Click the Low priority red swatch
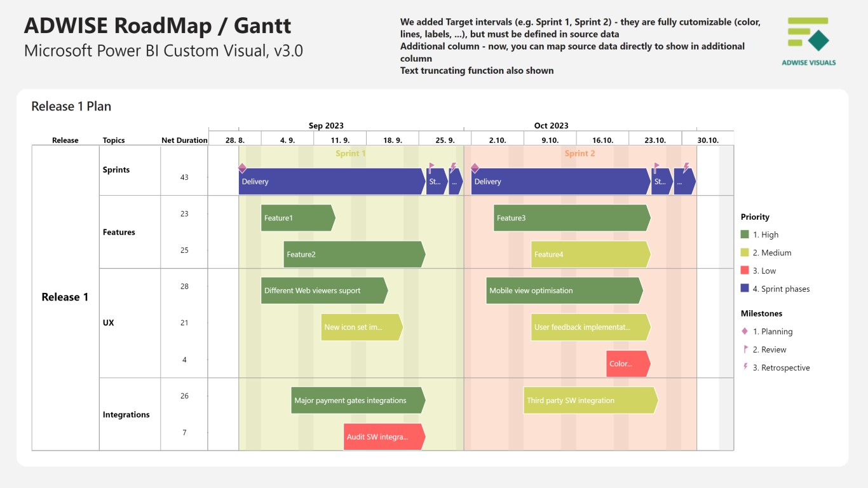The width and height of the screenshot is (868, 488). click(x=745, y=271)
